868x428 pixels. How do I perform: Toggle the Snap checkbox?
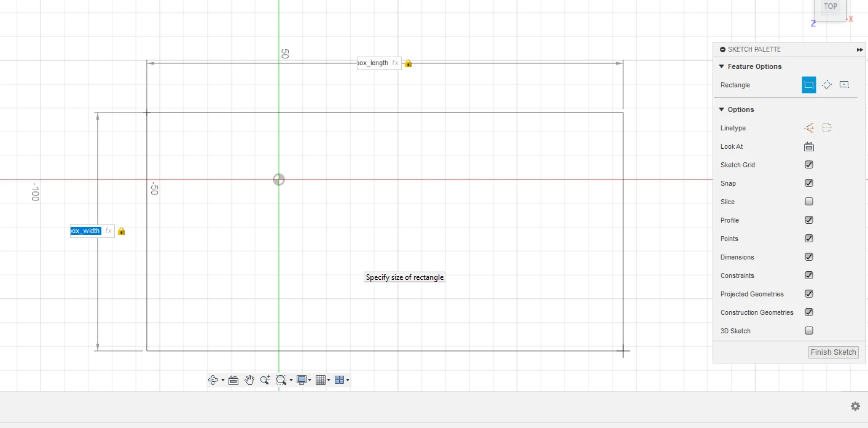(x=809, y=183)
